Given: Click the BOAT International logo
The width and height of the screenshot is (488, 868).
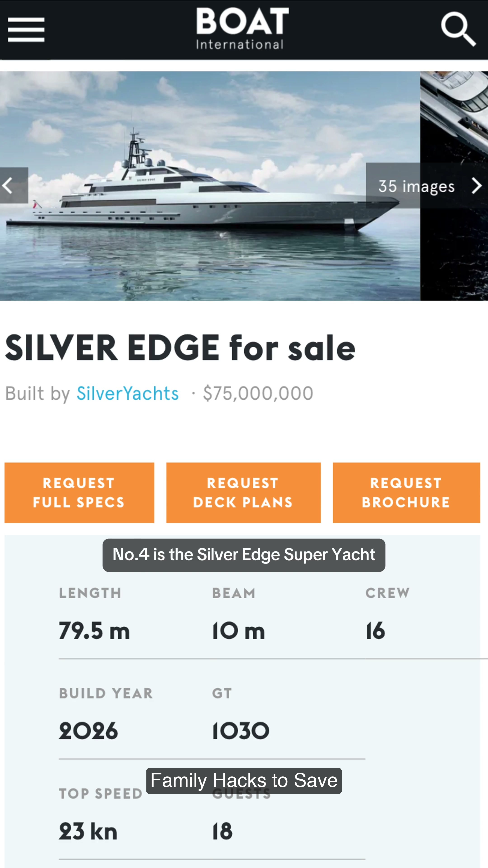Looking at the screenshot, I should tap(242, 29).
